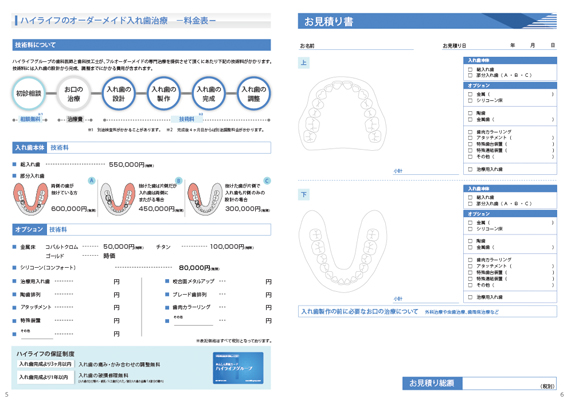Check 金属 option in the 上 section

pyautogui.click(x=470, y=94)
